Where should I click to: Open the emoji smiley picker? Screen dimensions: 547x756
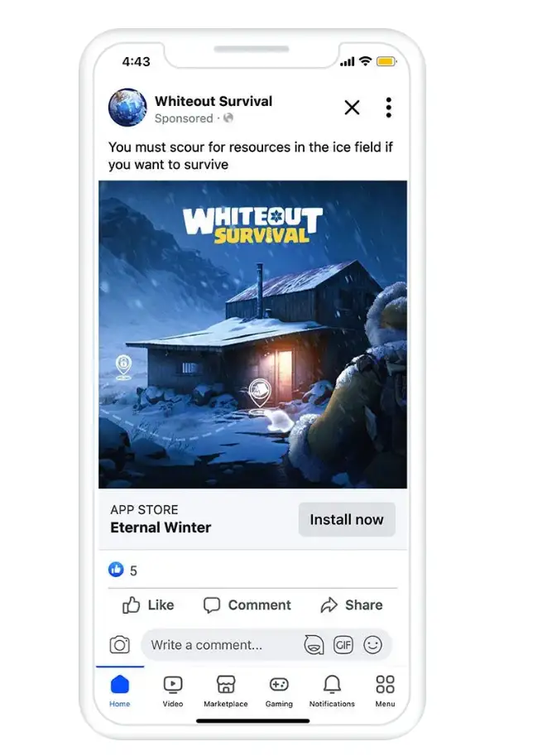372,644
